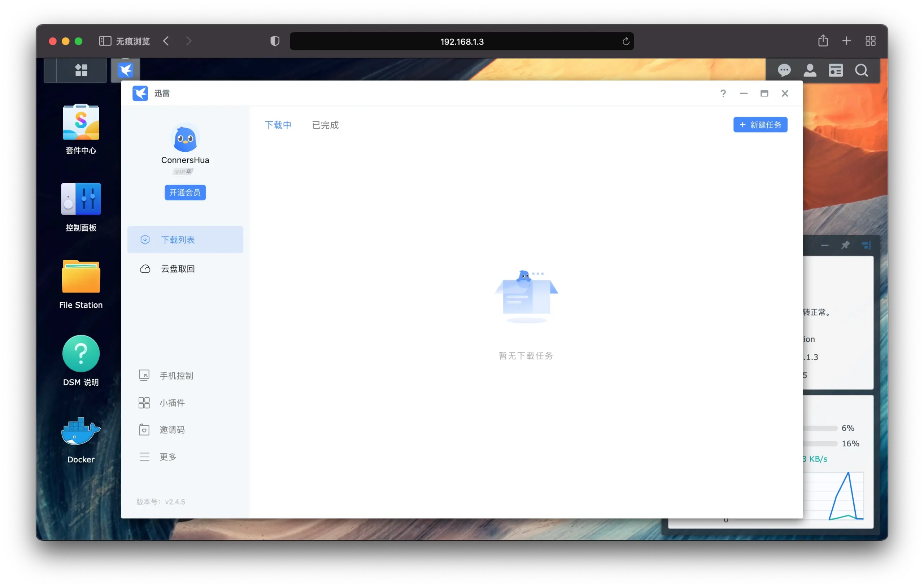Viewport: 924px width, 588px height.
Task: Open 邀请码 in sidebar
Action: coord(162,430)
